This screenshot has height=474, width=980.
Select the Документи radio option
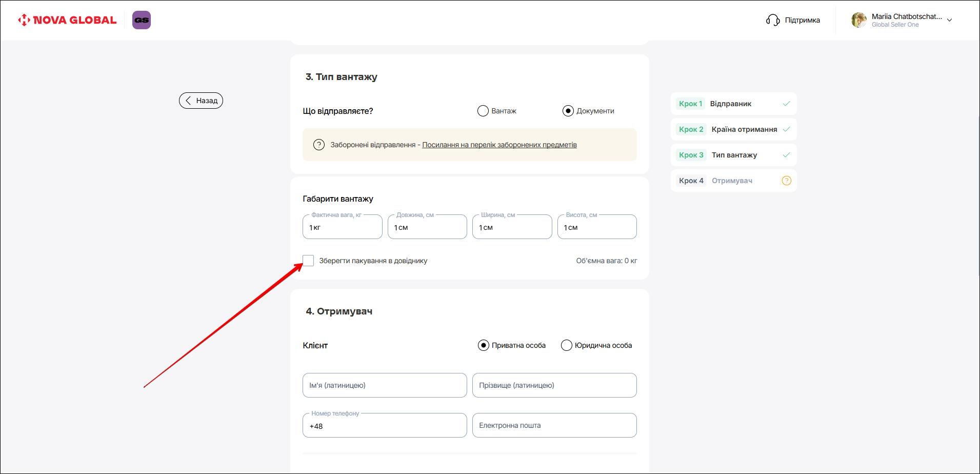click(568, 111)
